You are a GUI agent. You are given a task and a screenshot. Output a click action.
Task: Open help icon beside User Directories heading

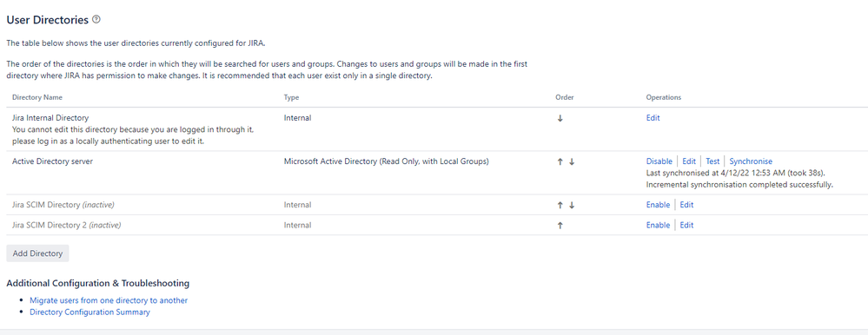[x=96, y=19]
